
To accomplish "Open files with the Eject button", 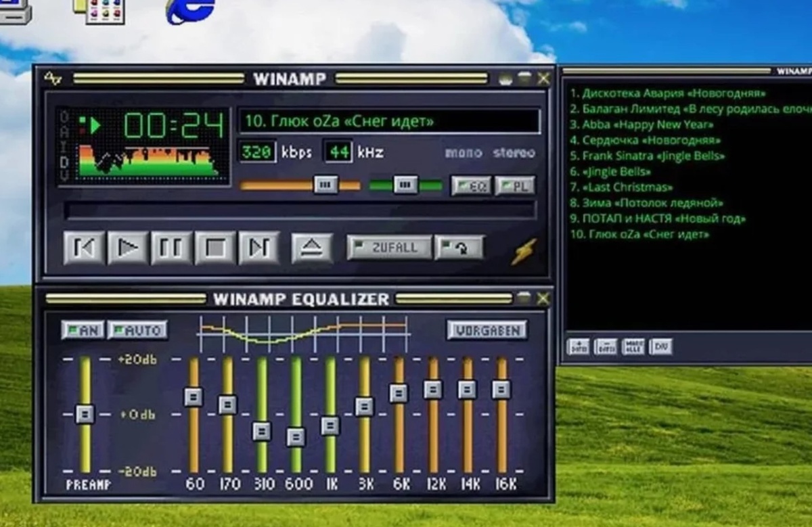I will tap(312, 248).
